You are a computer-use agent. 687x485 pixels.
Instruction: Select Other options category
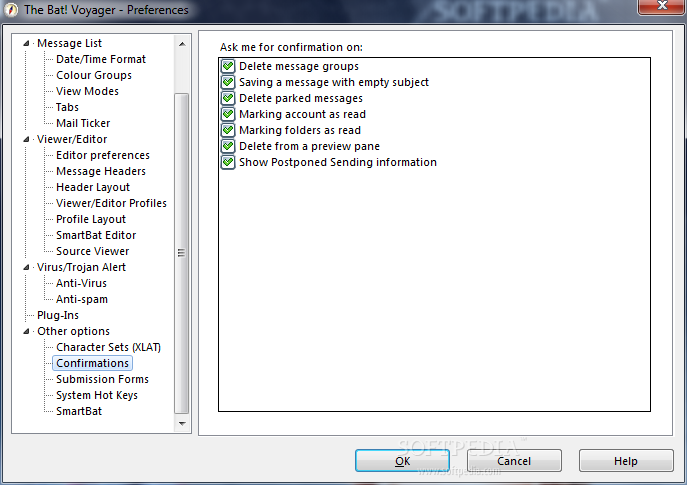click(73, 331)
